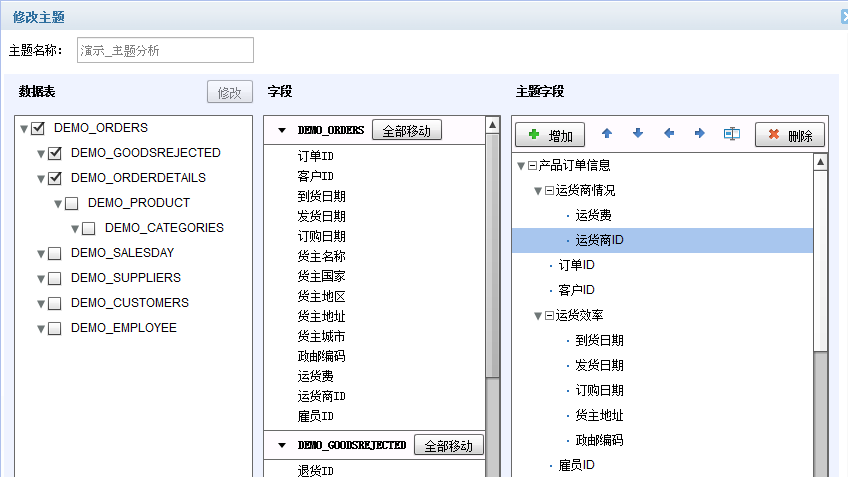
Task: Select 货主地区 in the field list
Action: point(321,296)
